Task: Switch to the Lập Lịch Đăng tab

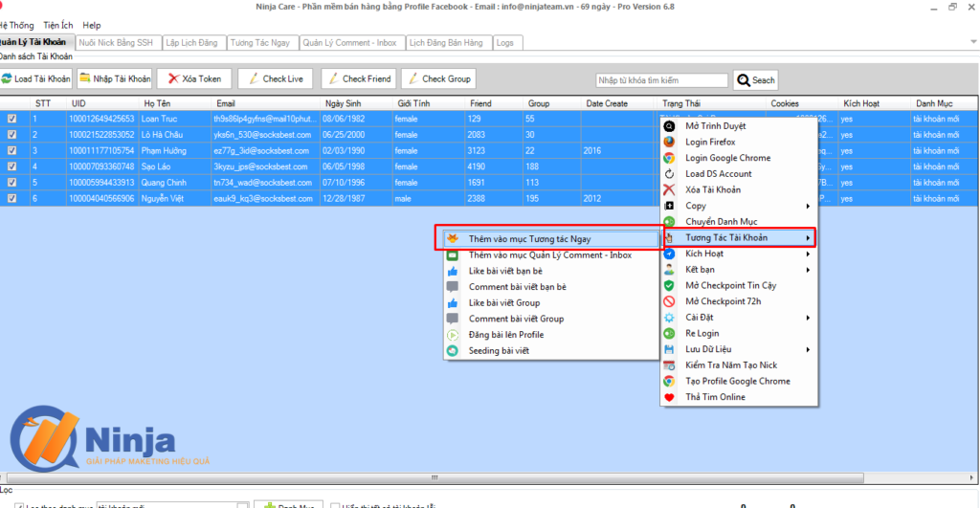Action: [x=191, y=42]
